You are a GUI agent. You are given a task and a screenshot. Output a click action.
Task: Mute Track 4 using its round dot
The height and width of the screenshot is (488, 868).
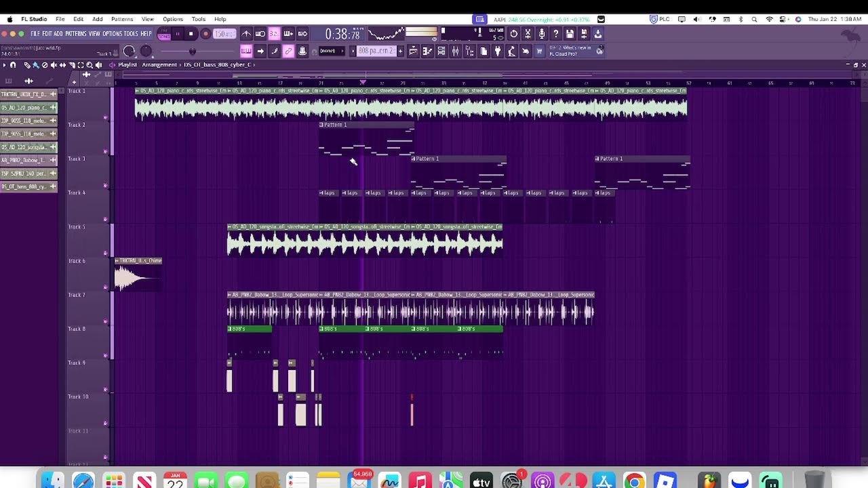105,219
